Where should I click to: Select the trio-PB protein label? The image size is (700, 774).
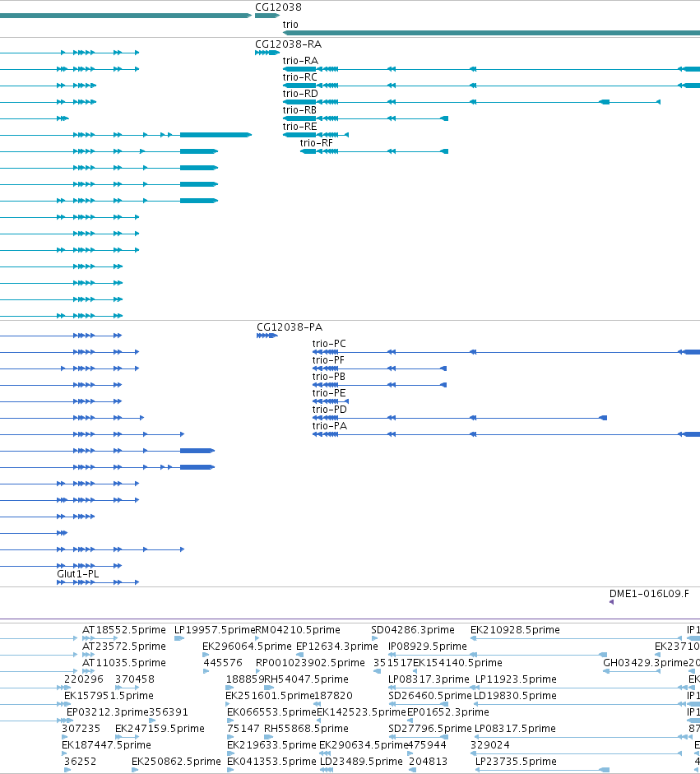click(x=328, y=377)
